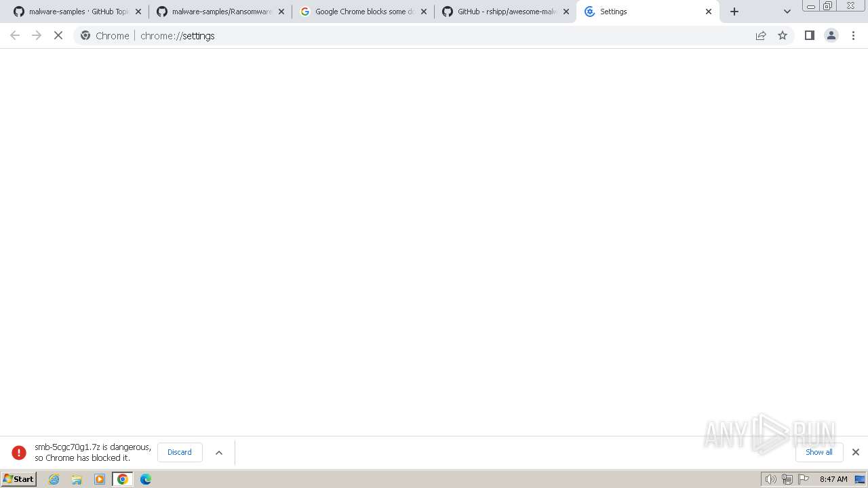Image resolution: width=868 pixels, height=488 pixels.
Task: Close the rshipp/awesome-malware tab
Action: (x=566, y=12)
